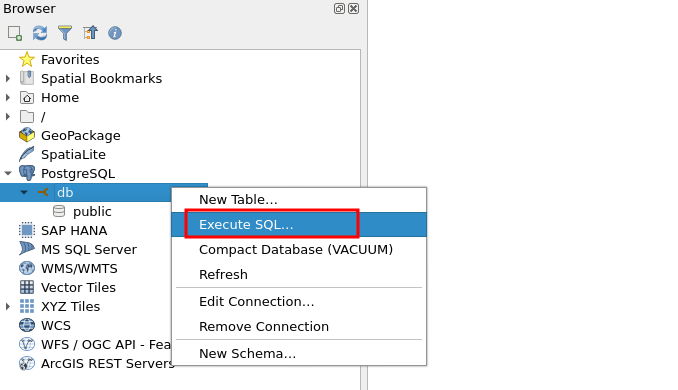The width and height of the screenshot is (678, 390).
Task: Click the WCS globe icon
Action: click(x=27, y=325)
